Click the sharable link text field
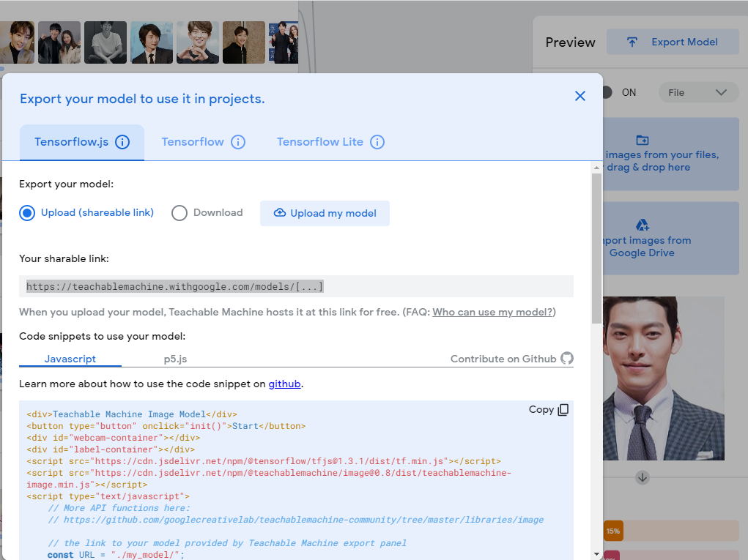The width and height of the screenshot is (748, 560). click(x=296, y=286)
